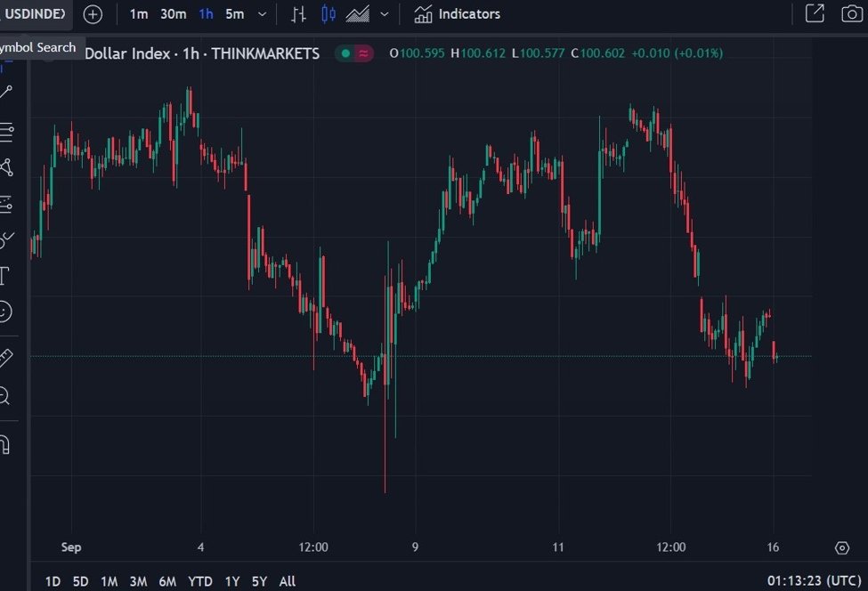The image size is (868, 591).
Task: Toggle the Magnet mode tool
Action: [x=5, y=443]
